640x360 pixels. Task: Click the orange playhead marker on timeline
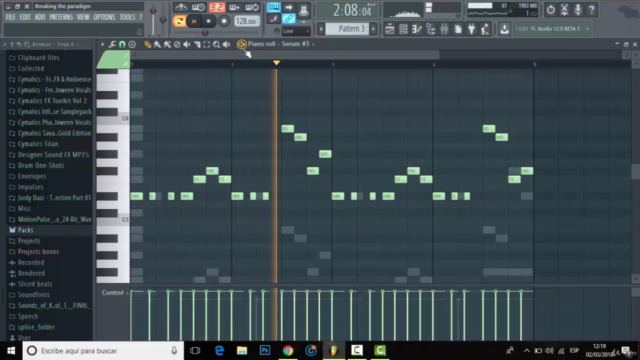click(x=276, y=62)
